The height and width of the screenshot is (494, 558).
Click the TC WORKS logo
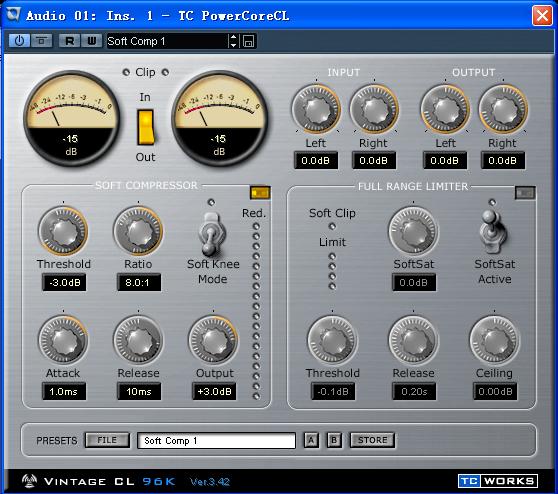pos(498,481)
